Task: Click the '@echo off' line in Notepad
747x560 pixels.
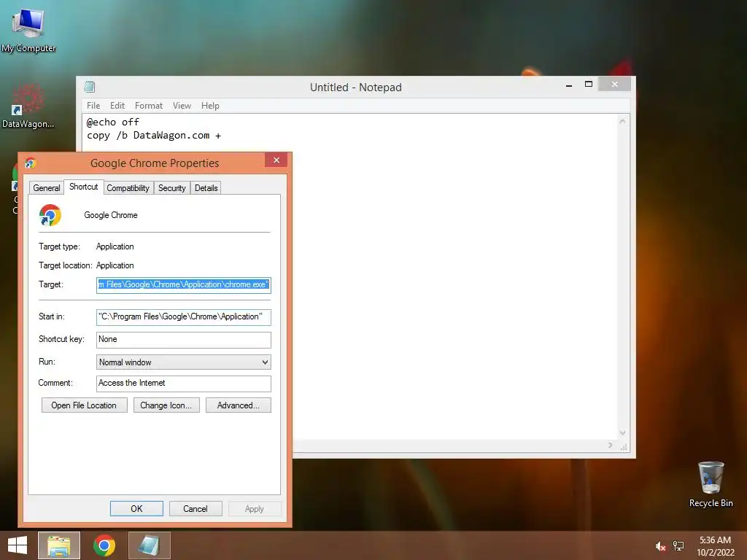Action: point(113,122)
